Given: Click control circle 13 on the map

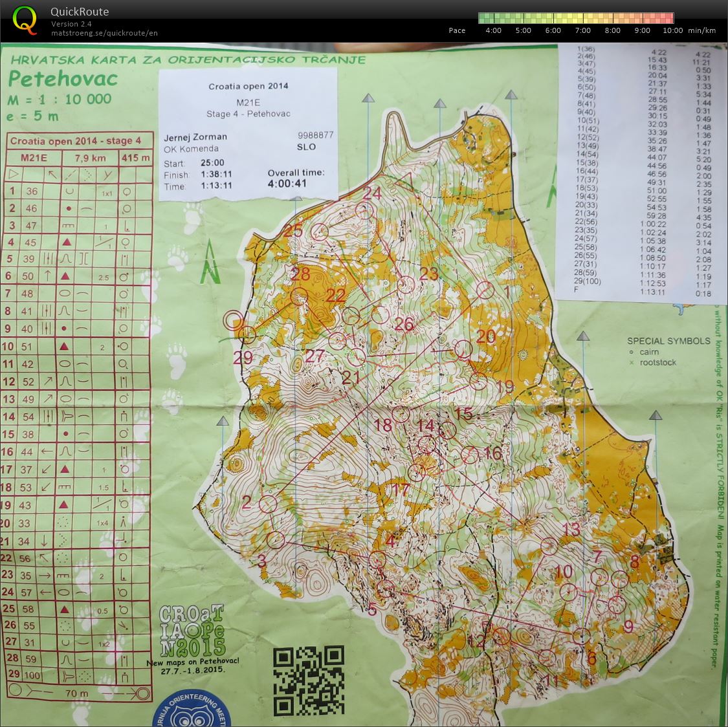Looking at the screenshot, I should coord(549,546).
